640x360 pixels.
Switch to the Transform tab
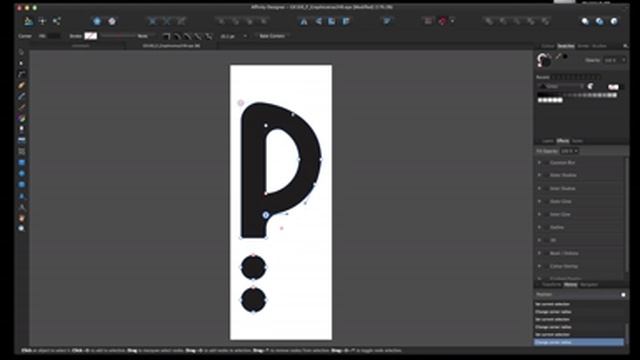551,285
